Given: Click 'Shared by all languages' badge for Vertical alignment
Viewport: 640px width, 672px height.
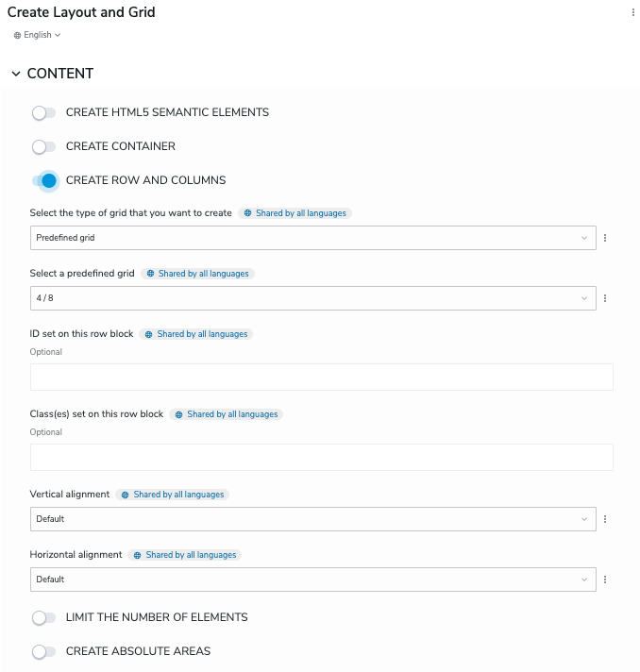Looking at the screenshot, I should [173, 495].
